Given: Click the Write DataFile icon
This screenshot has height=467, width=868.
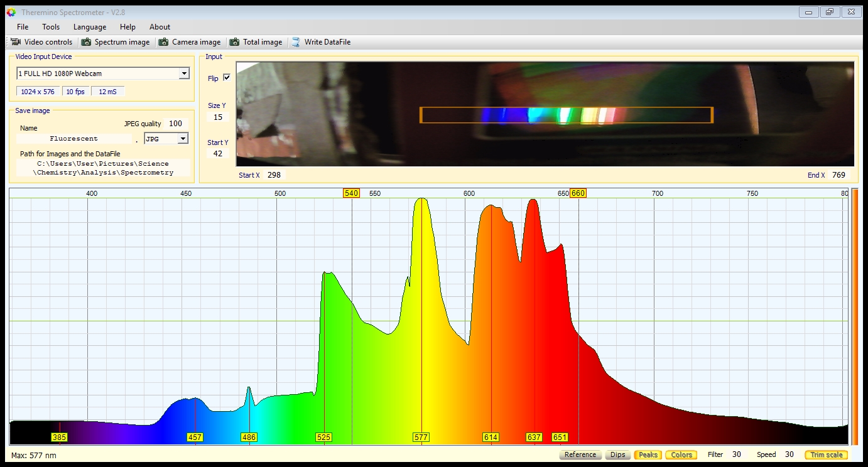Looking at the screenshot, I should [296, 42].
